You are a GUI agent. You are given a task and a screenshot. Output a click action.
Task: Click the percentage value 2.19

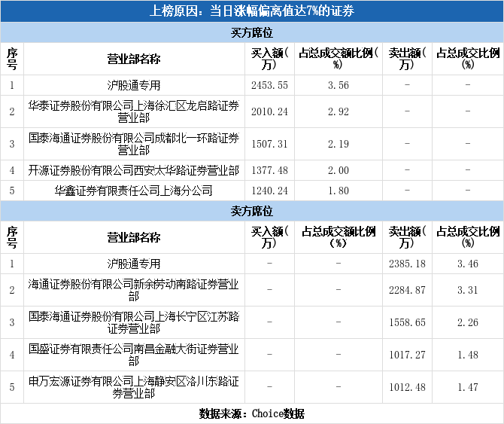339,144
